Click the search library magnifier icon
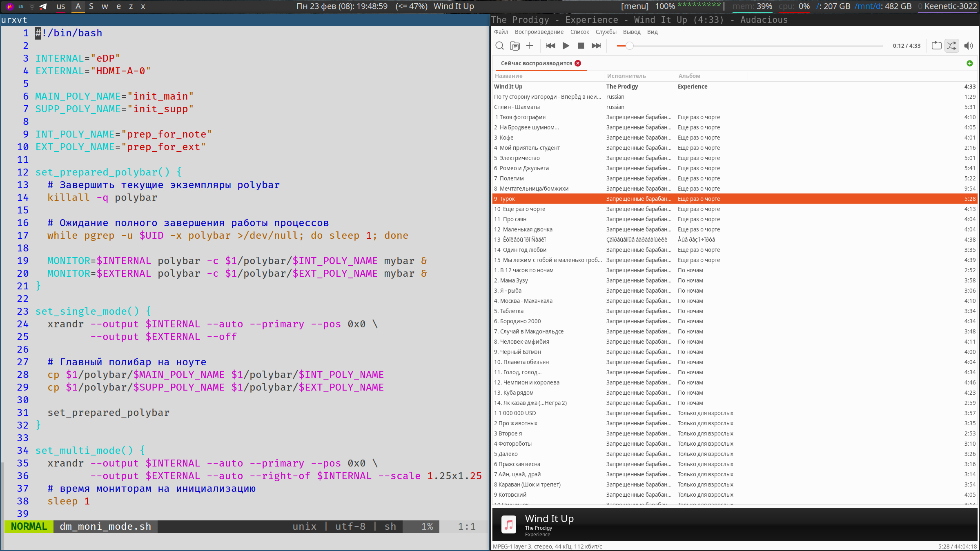The image size is (980, 551). pyautogui.click(x=499, y=46)
